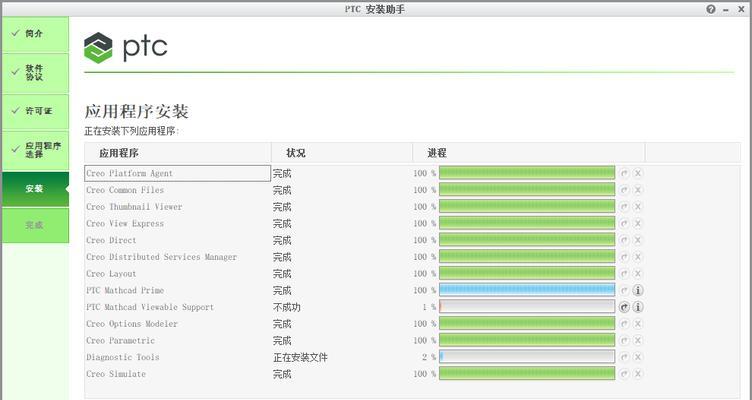The image size is (752, 400).
Task: Click the 正在安装文件 status text
Action: 300,357
